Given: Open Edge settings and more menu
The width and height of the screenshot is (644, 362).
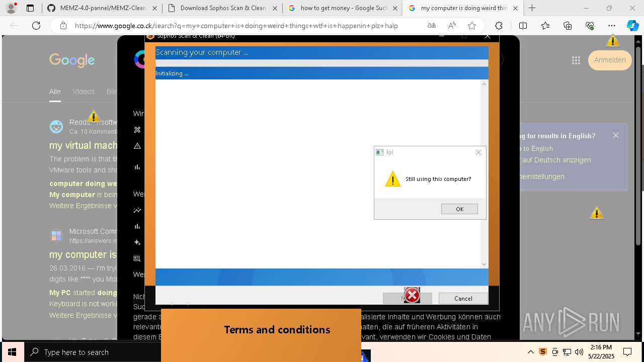Looking at the screenshot, I should tap(612, 26).
